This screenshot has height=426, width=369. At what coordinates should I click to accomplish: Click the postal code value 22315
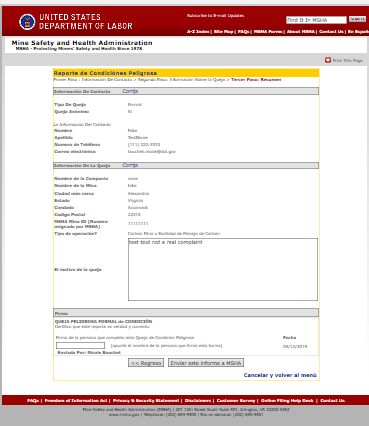tap(134, 215)
